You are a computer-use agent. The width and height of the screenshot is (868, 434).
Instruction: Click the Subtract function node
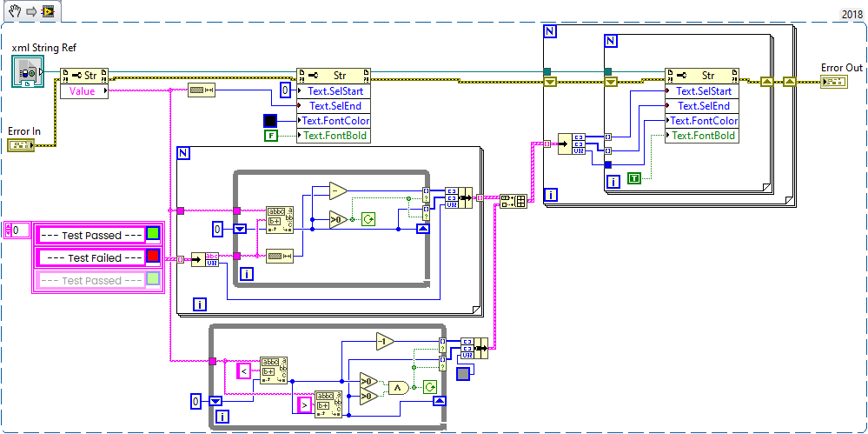coord(337,191)
